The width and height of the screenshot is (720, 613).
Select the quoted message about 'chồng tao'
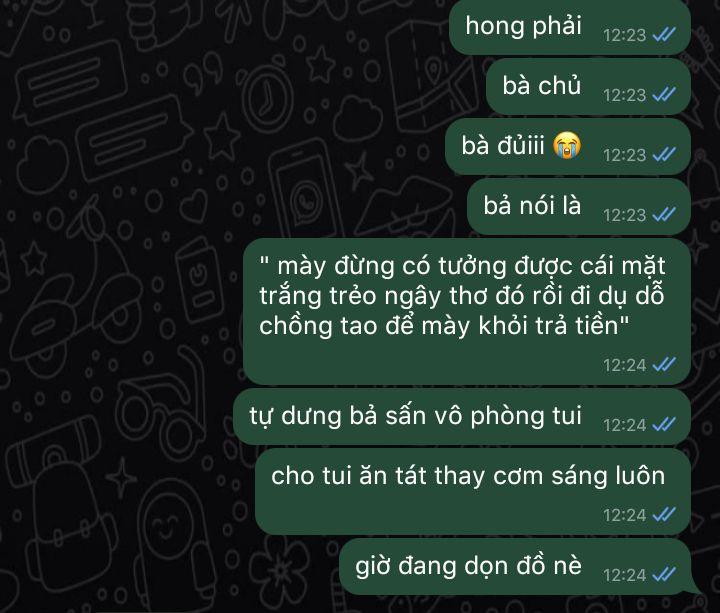tap(467, 311)
